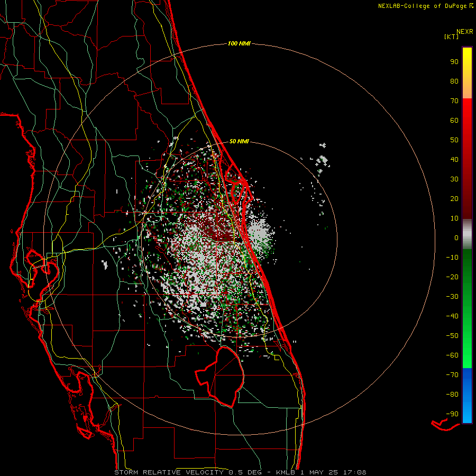Click the gray offshore echo cluster east of coast
The height and width of the screenshot is (476, 476).
[x=260, y=234]
